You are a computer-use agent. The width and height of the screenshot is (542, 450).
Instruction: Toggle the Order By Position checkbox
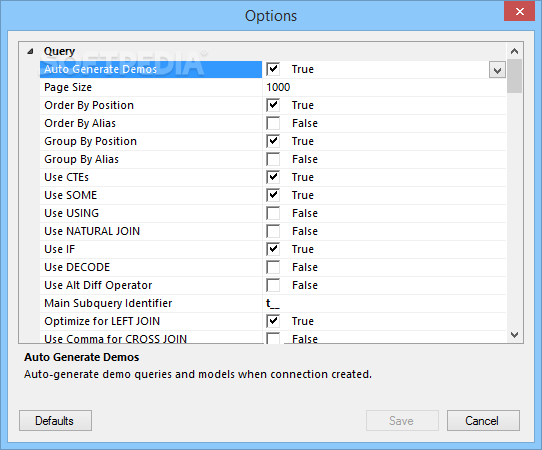[273, 105]
